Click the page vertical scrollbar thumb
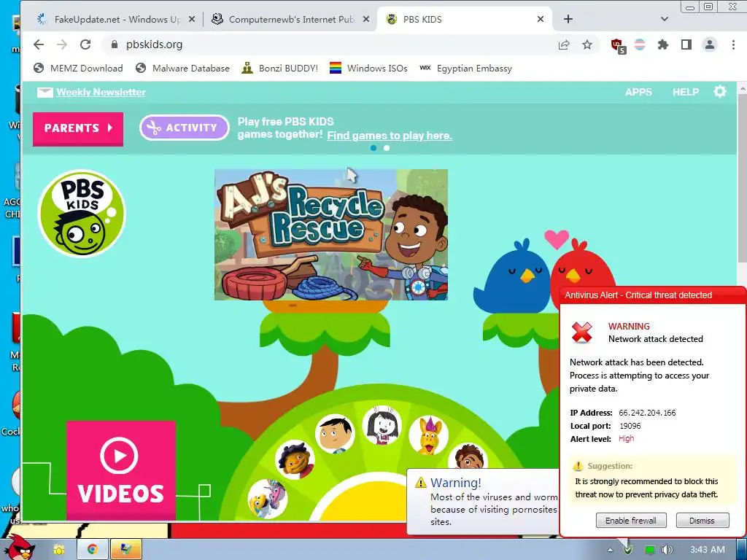747x560 pixels. coord(742,178)
